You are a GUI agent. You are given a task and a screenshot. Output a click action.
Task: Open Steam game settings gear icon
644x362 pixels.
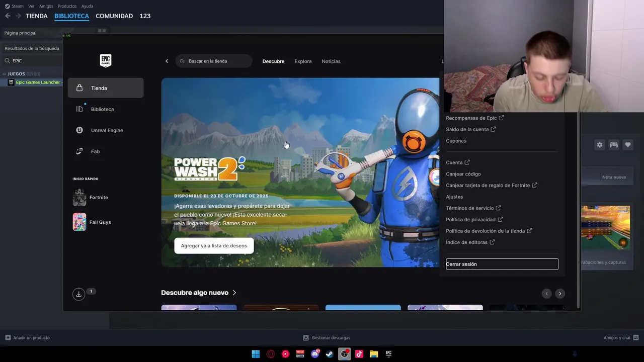pyautogui.click(x=600, y=145)
